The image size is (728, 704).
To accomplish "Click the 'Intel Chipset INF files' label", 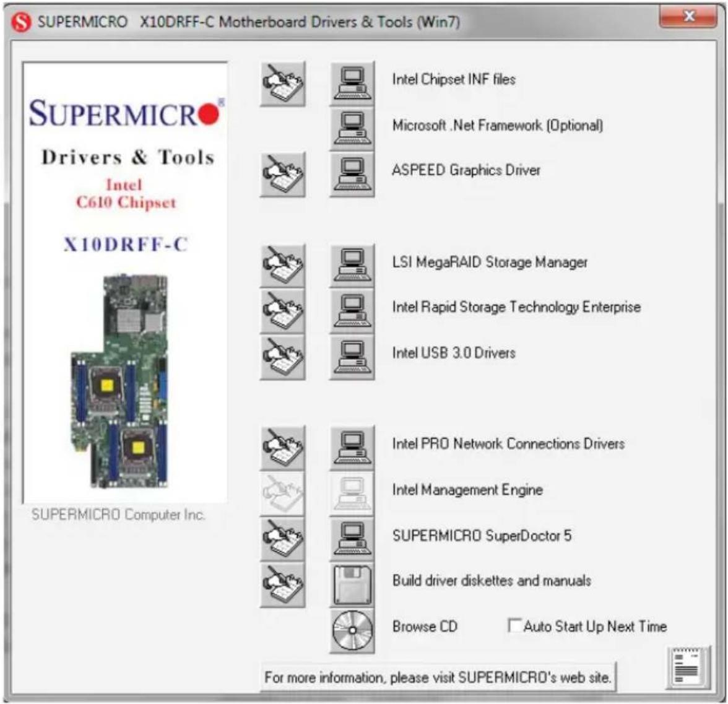I will pyautogui.click(x=454, y=79).
